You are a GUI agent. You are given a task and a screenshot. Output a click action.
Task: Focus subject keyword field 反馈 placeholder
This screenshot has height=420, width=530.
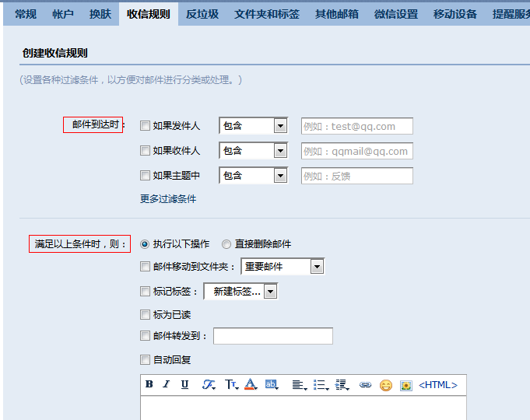pyautogui.click(x=357, y=176)
